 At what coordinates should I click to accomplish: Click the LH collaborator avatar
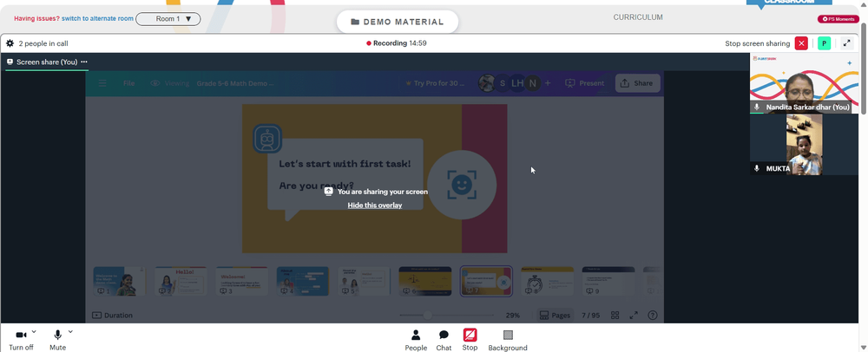517,83
